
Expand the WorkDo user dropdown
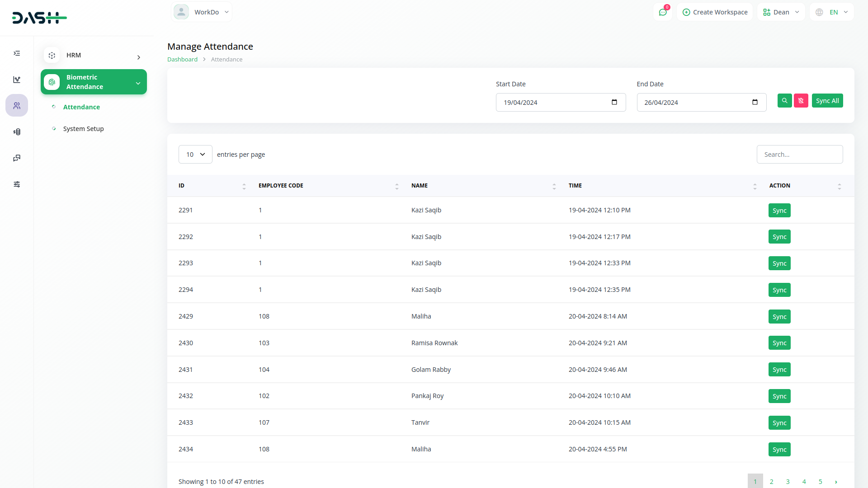click(x=202, y=12)
